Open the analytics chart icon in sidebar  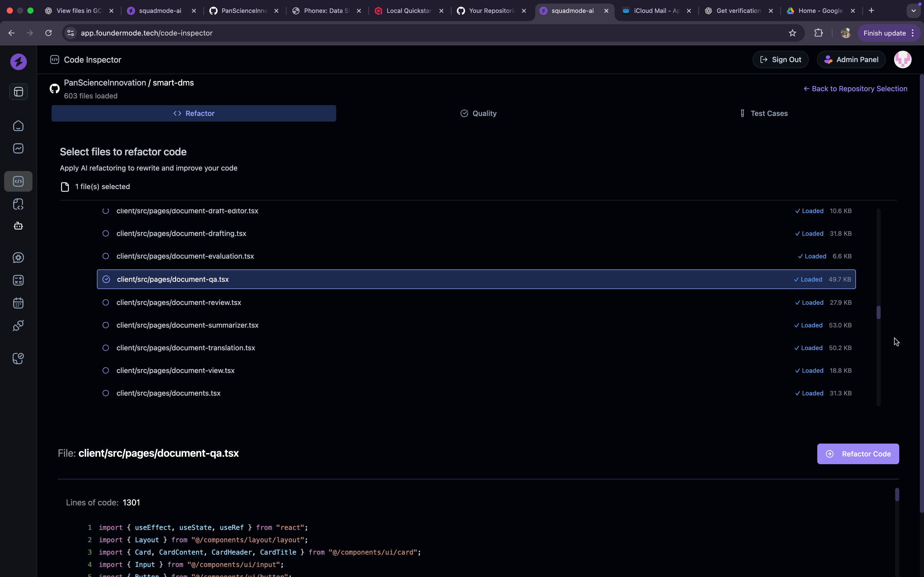click(x=18, y=148)
